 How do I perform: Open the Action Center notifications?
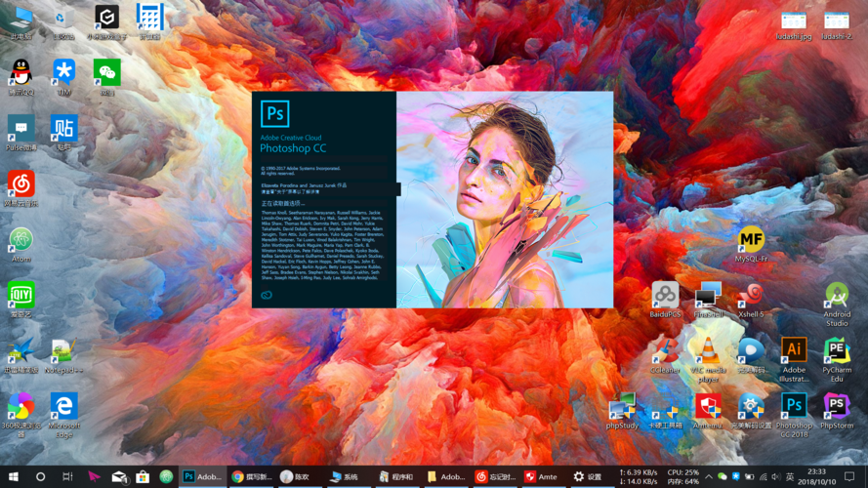click(x=849, y=476)
